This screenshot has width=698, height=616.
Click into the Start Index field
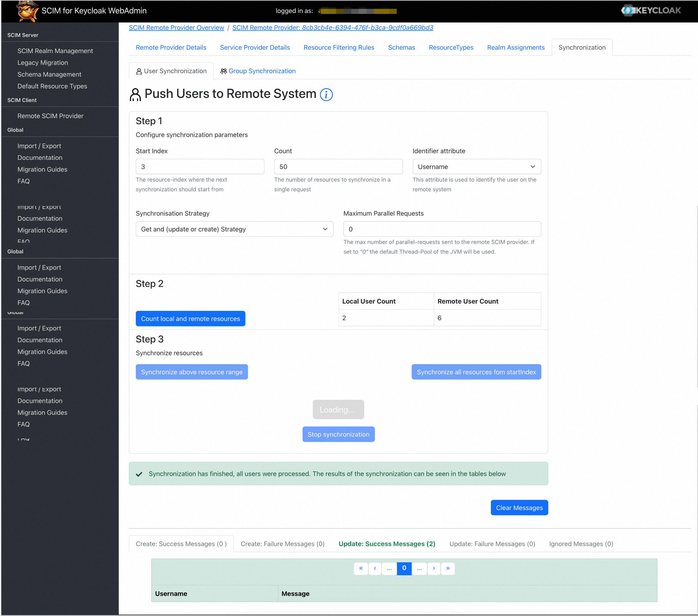(200, 166)
